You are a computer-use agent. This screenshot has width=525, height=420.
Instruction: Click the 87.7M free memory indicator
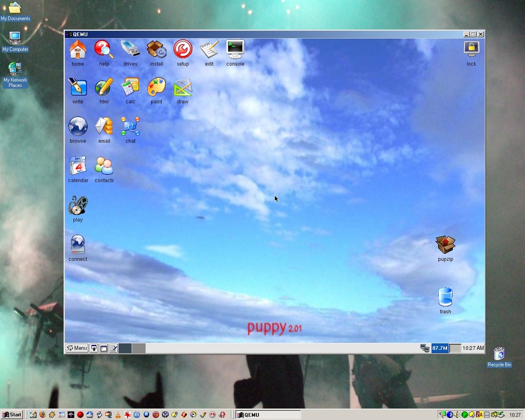tap(439, 348)
